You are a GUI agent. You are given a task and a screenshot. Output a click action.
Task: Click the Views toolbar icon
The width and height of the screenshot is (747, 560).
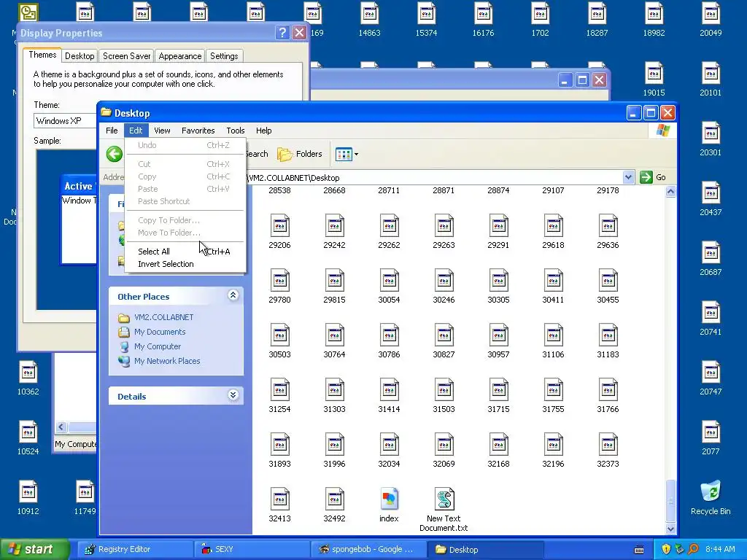(x=344, y=155)
